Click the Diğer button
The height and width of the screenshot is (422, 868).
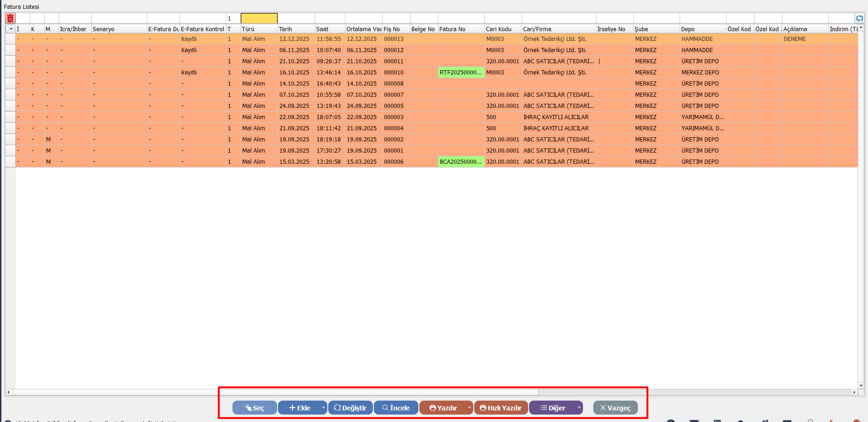point(552,408)
